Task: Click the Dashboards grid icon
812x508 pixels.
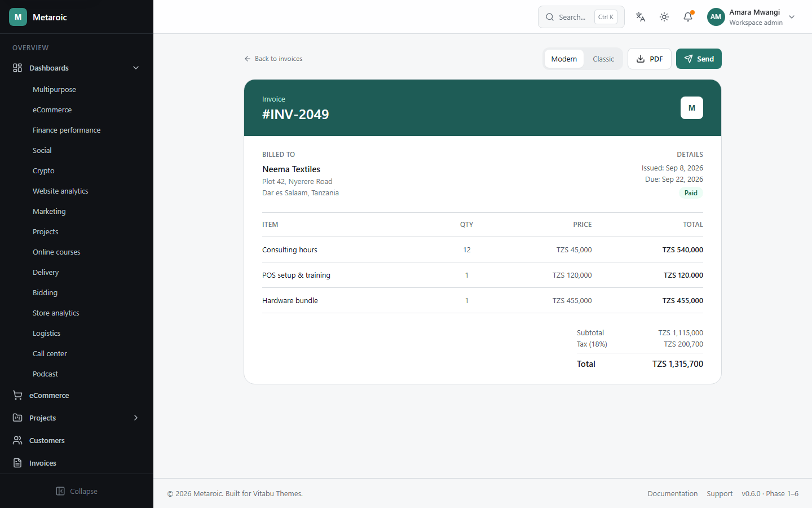Action: click(x=17, y=68)
